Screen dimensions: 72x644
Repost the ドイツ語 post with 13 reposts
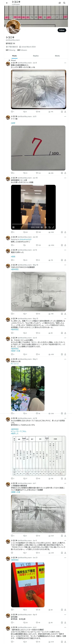point(25,173)
